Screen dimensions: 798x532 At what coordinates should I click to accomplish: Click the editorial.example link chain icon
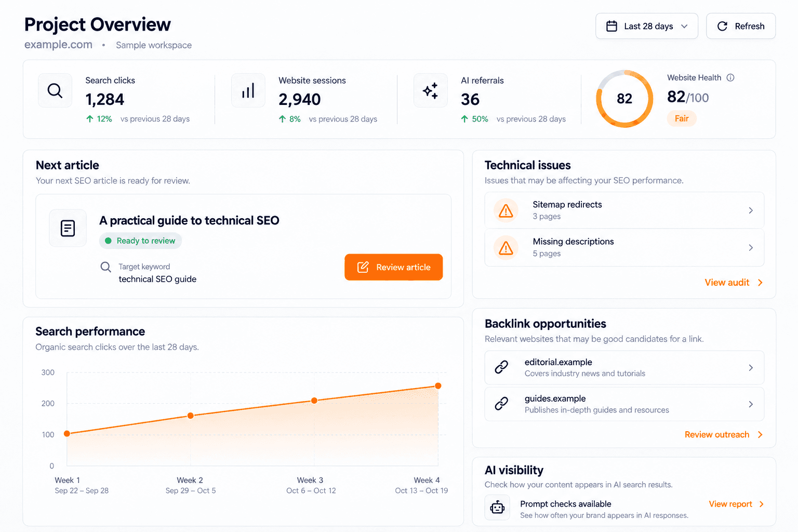(x=501, y=367)
